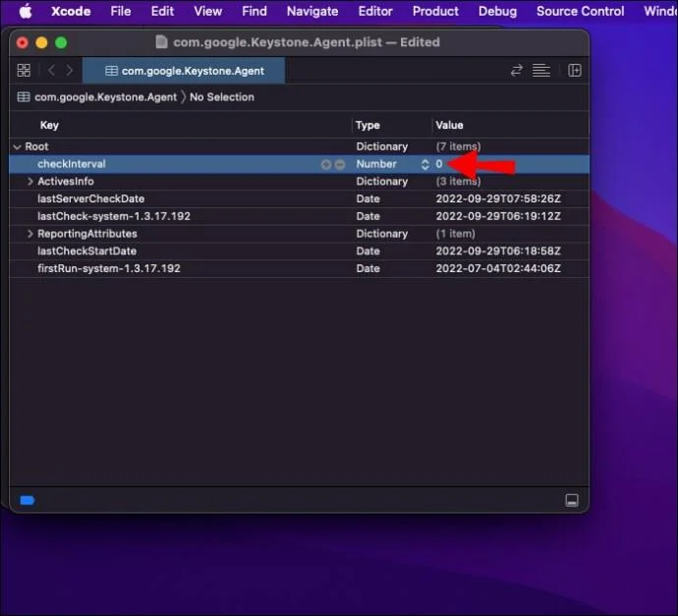Click the Date type of lastServerCheckDate
This screenshot has width=678, height=616.
(x=367, y=198)
